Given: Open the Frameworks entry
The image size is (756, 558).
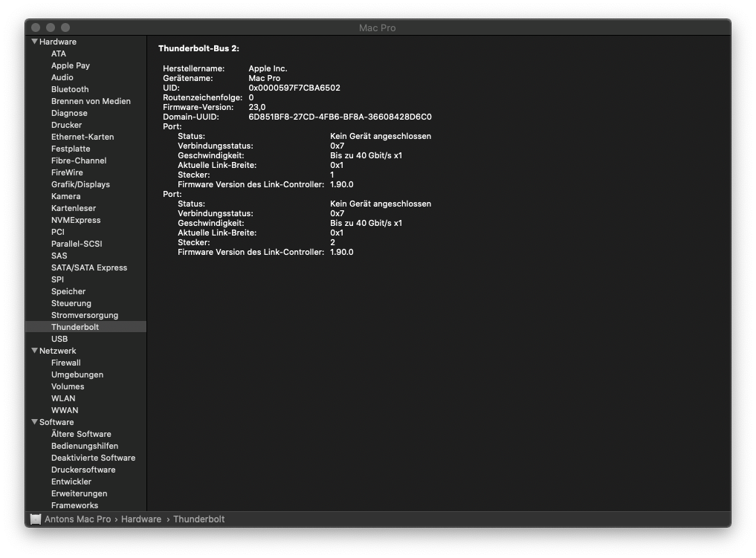Looking at the screenshot, I should (74, 505).
